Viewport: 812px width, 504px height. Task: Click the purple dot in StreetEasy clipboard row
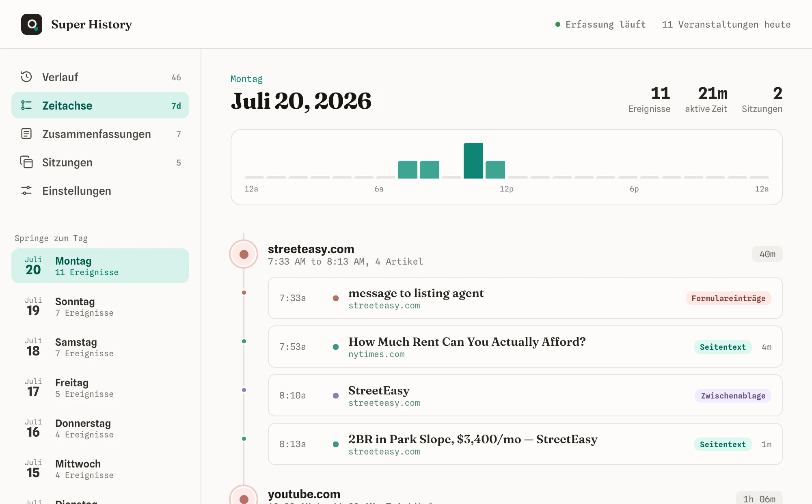(336, 396)
